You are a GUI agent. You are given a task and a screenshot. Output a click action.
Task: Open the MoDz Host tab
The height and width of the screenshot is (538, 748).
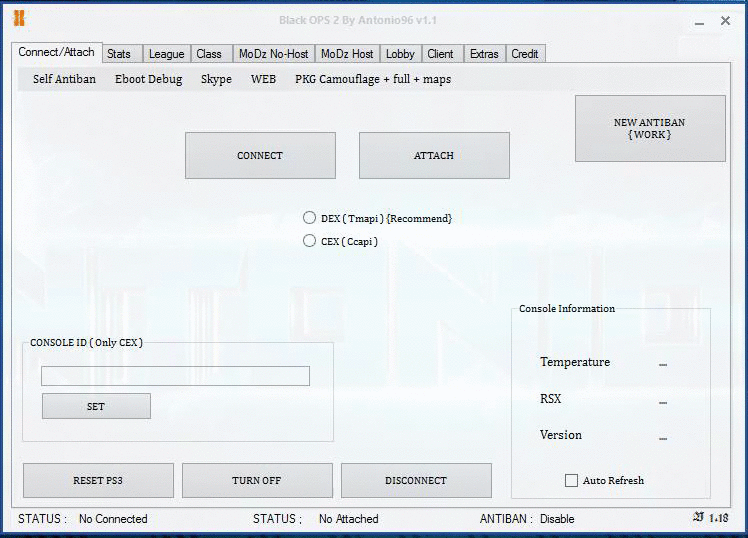point(347,54)
